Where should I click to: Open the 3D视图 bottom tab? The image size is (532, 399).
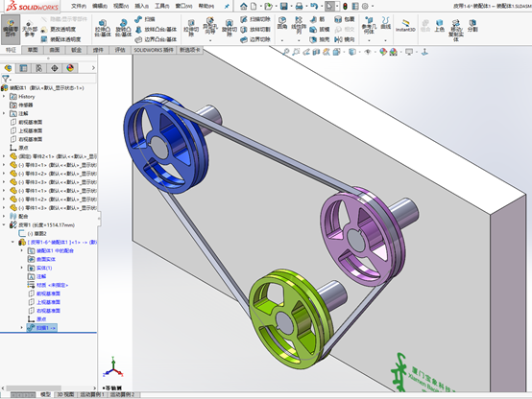click(65, 394)
